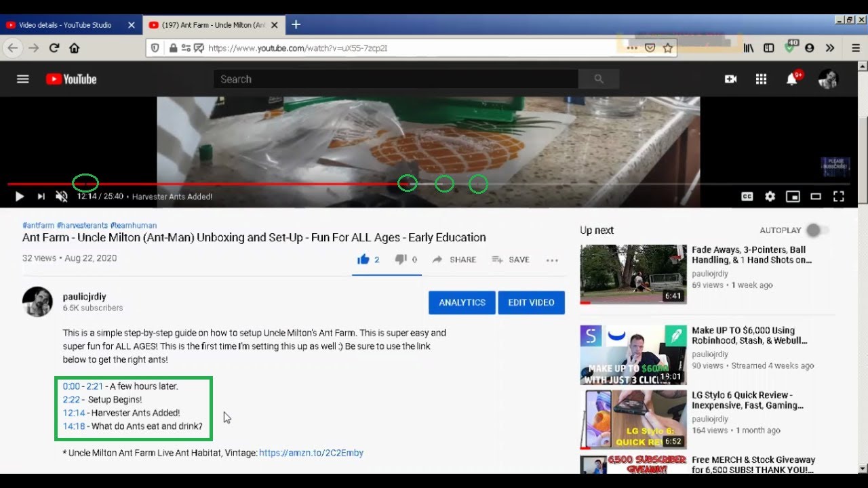
Task: Open the YouTube guide hamburger menu
Action: pos(23,79)
